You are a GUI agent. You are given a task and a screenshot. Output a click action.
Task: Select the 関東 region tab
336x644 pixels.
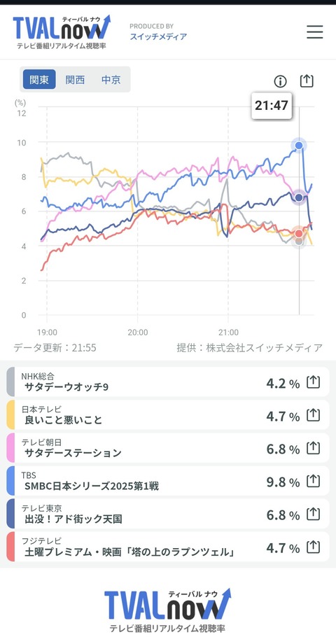pos(39,79)
